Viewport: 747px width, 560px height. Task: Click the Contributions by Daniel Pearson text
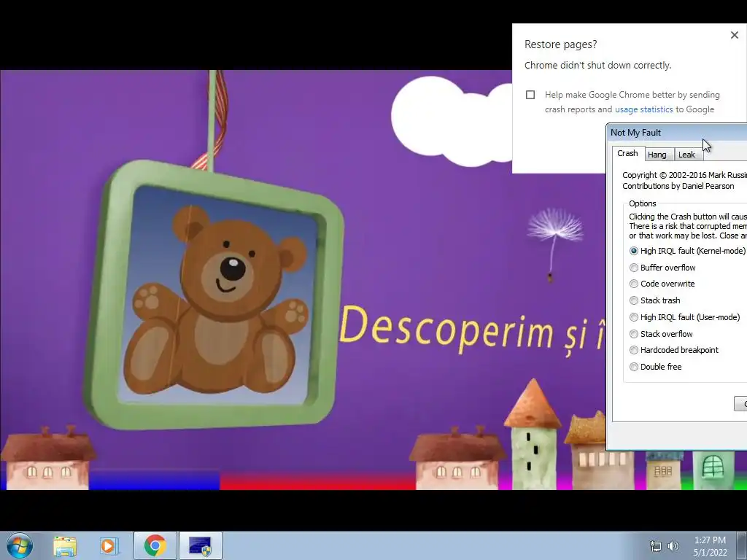point(678,186)
